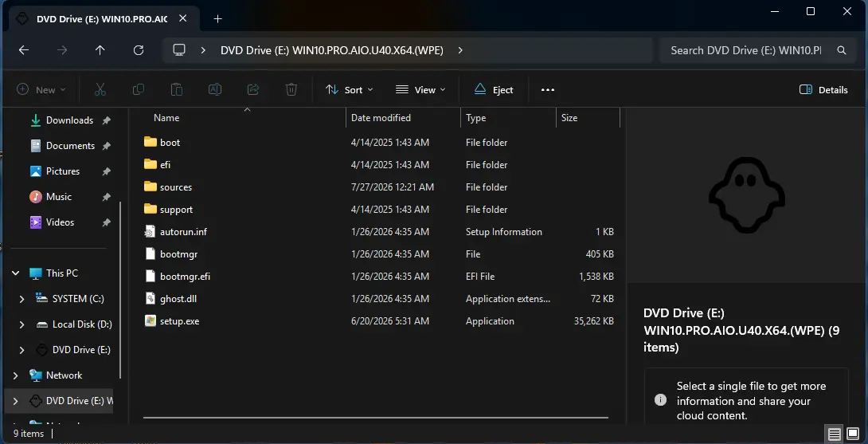Select the efi folder icon
This screenshot has width=868, height=444.
point(150,164)
